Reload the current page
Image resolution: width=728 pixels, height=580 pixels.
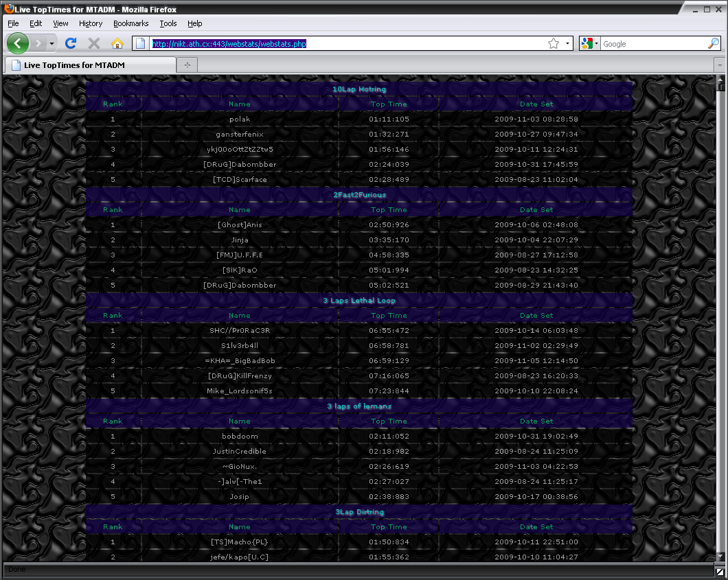(70, 43)
